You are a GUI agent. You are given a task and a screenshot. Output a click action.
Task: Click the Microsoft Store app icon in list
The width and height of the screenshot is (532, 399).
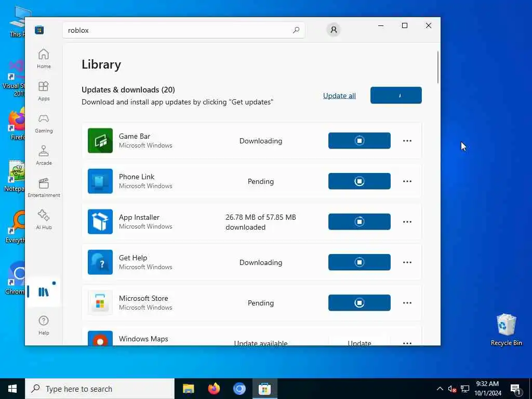coord(100,303)
